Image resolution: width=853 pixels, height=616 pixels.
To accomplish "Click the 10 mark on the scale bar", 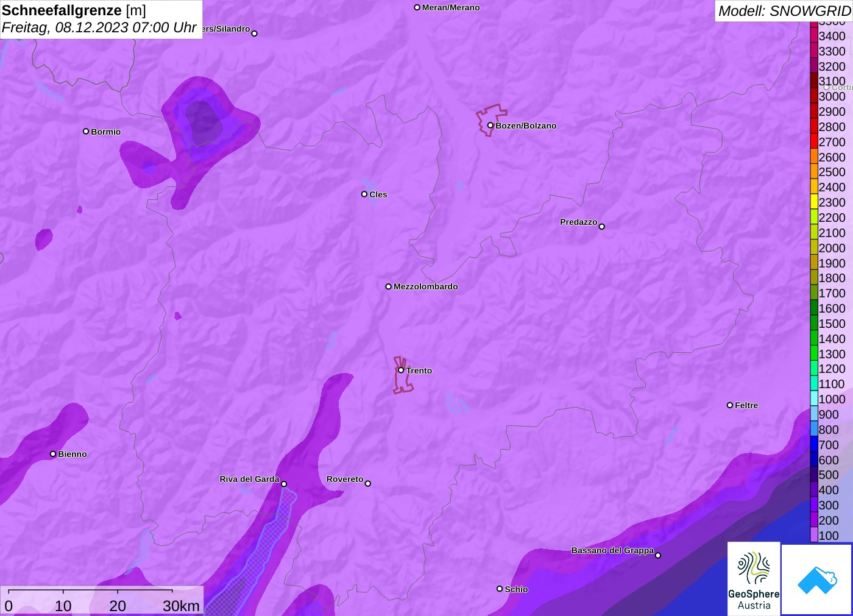I will pos(63,606).
